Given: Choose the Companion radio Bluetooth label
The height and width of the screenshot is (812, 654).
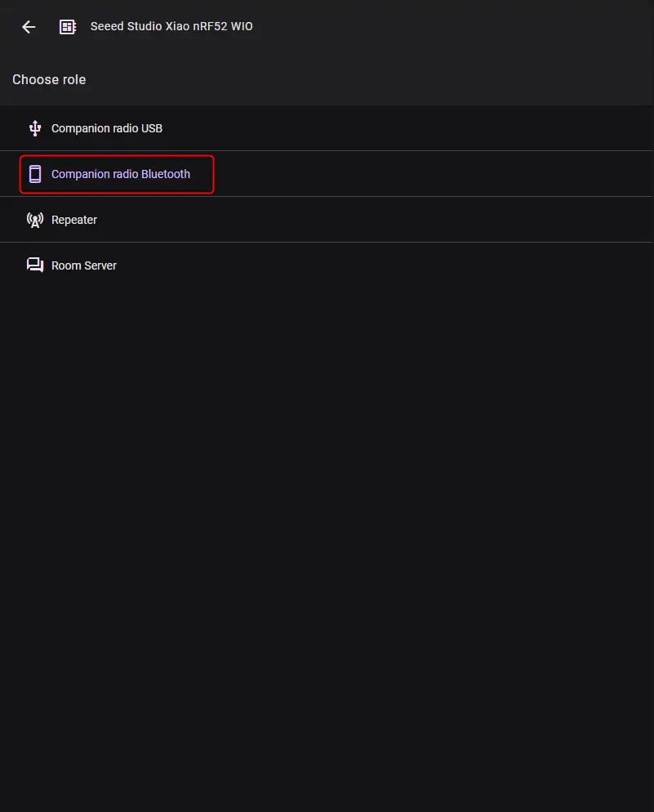Looking at the screenshot, I should point(120,174).
